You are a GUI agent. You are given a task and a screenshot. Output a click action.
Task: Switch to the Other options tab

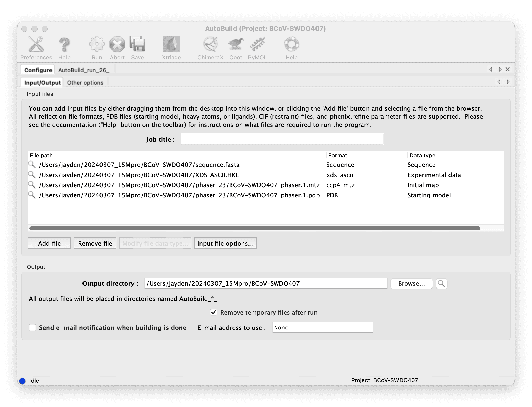coord(85,83)
